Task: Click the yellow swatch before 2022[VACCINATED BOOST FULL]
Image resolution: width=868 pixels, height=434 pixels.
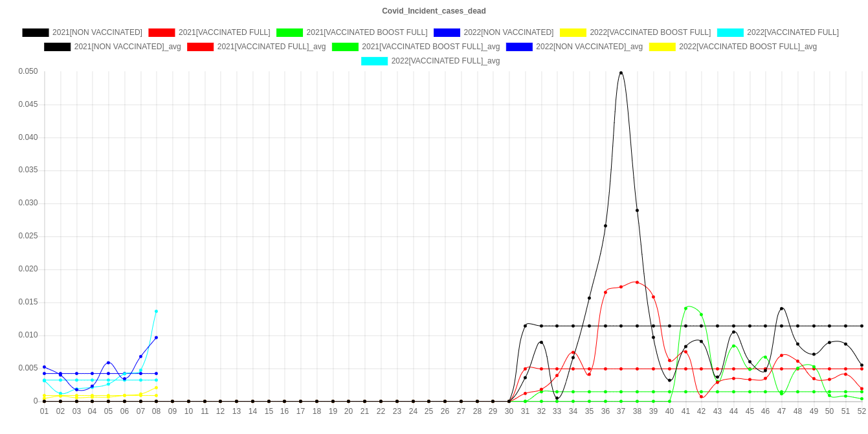Action: pyautogui.click(x=572, y=32)
